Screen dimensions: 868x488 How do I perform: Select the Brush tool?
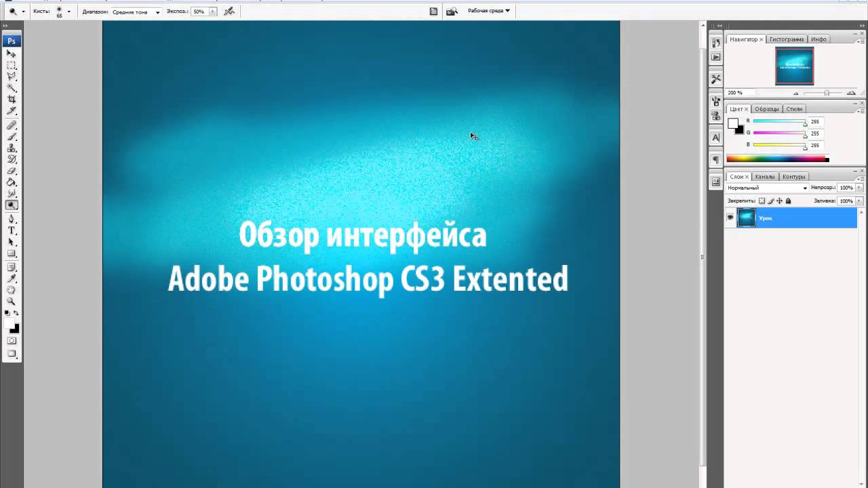[12, 137]
